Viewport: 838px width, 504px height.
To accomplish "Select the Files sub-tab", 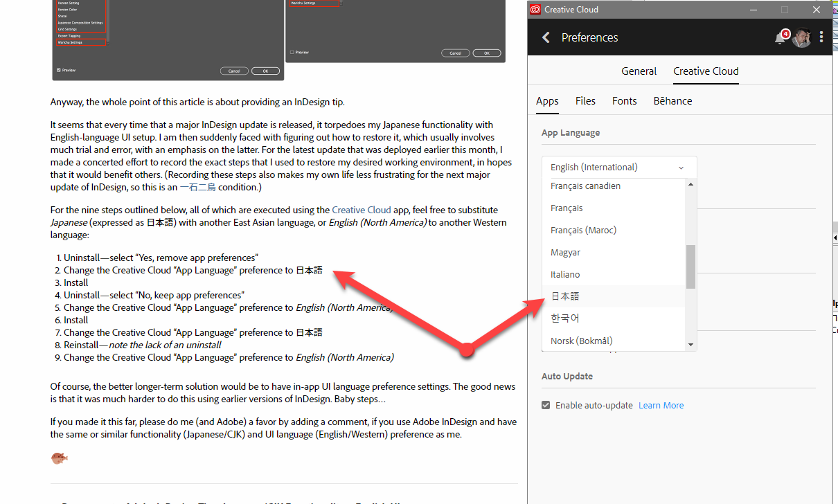I will click(x=585, y=100).
